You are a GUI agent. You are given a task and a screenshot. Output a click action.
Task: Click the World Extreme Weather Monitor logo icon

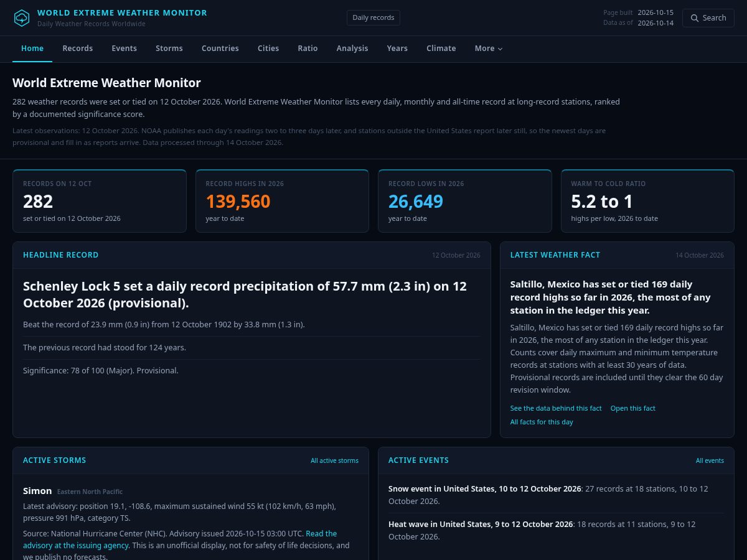point(22,18)
